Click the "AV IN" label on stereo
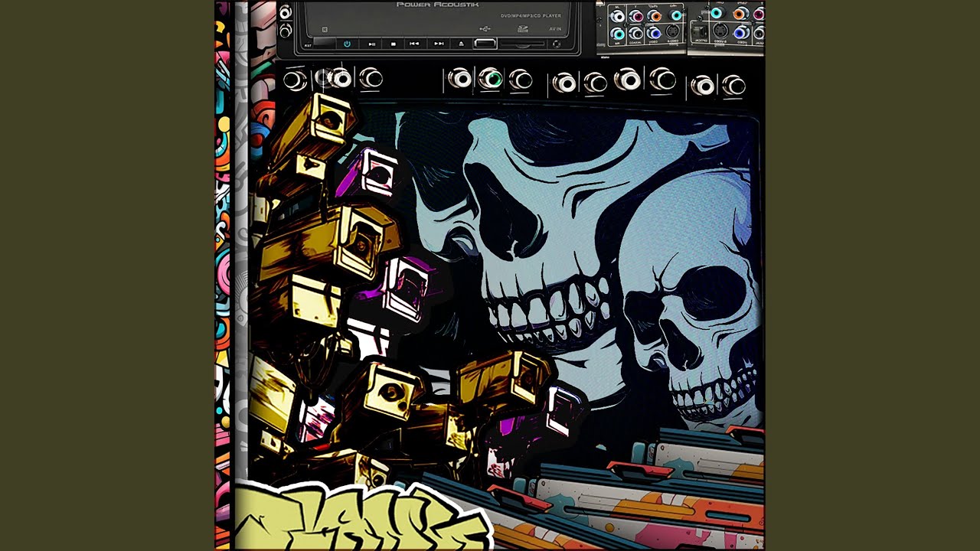Viewport: 980px width, 551px height. (555, 31)
